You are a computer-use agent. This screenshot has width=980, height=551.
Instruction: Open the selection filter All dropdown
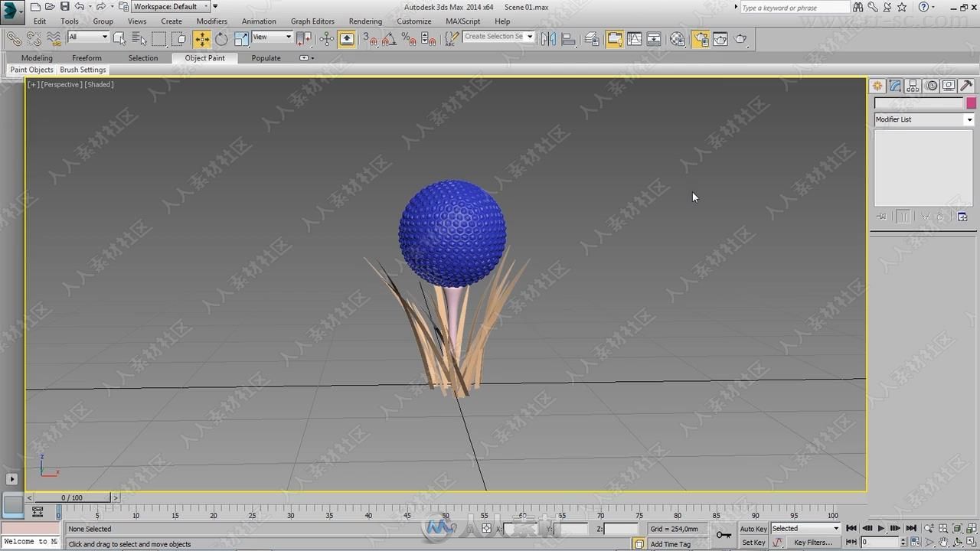[88, 37]
